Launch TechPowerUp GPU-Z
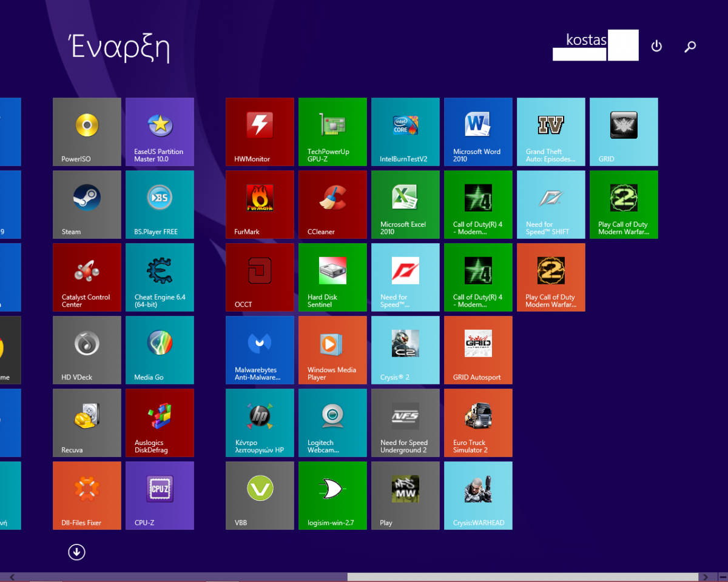 tap(332, 132)
